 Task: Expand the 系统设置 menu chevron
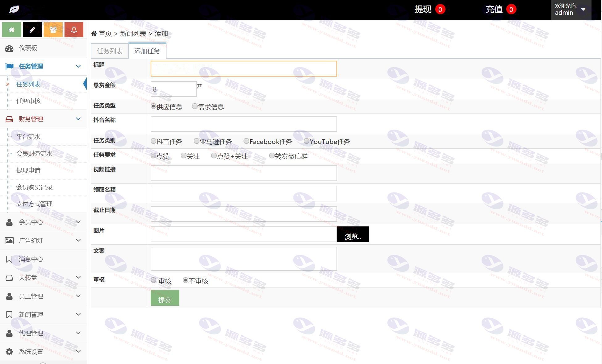pos(78,351)
